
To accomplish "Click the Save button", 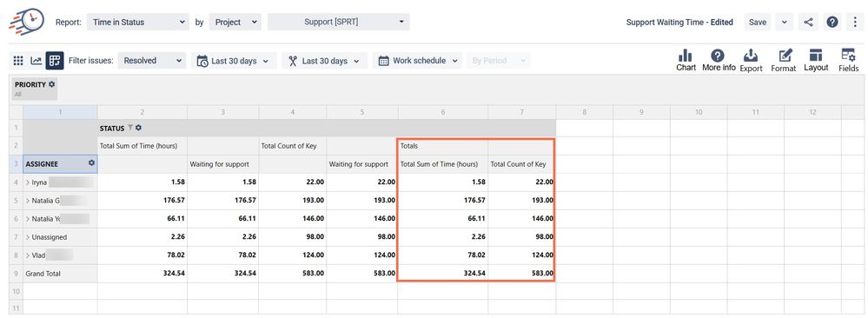I will point(758,23).
